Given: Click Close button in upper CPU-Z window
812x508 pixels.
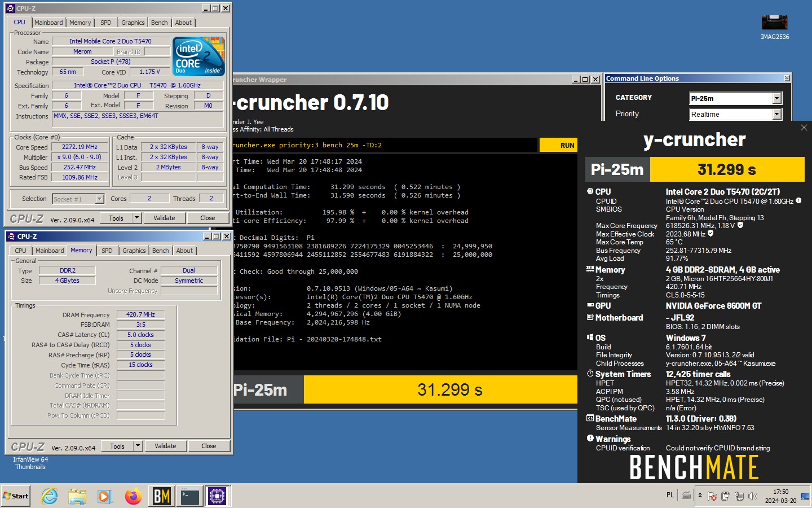Looking at the screenshot, I should pyautogui.click(x=208, y=218).
